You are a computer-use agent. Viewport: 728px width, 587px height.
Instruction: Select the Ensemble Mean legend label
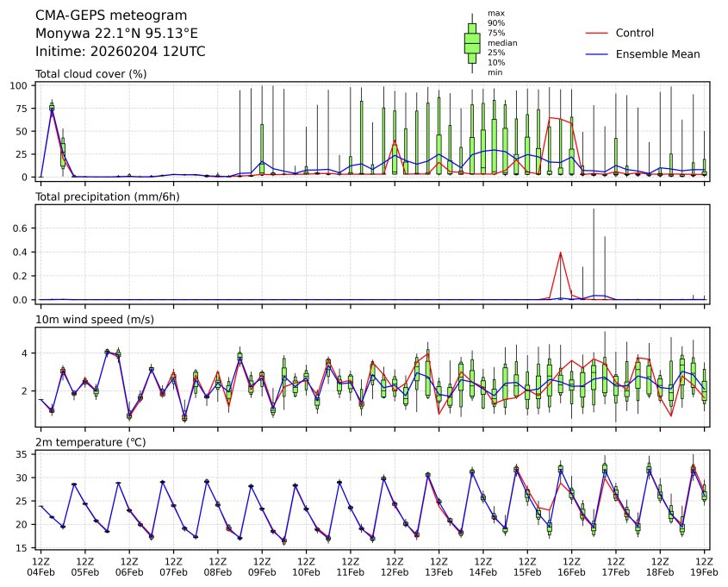coord(657,54)
